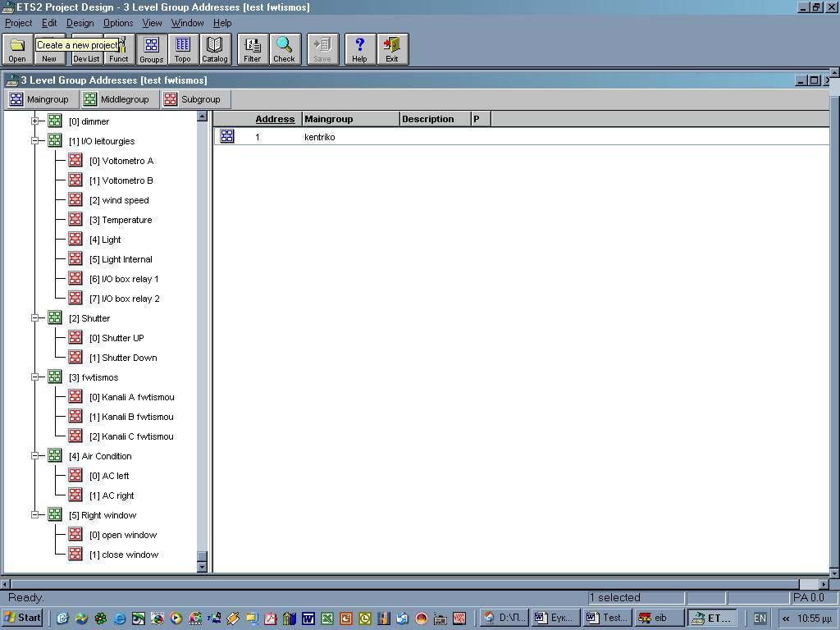Select the [0] AC left subgroup
This screenshot has height=630, width=840.
[x=109, y=476]
